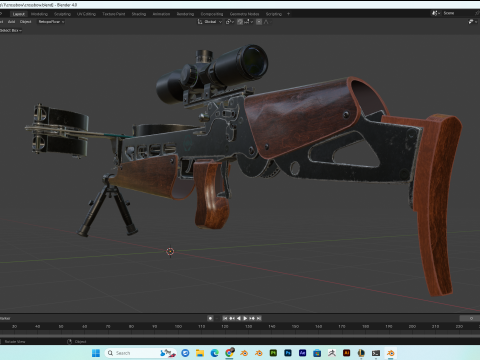Switch to the Layout workspace tab

(x=19, y=14)
